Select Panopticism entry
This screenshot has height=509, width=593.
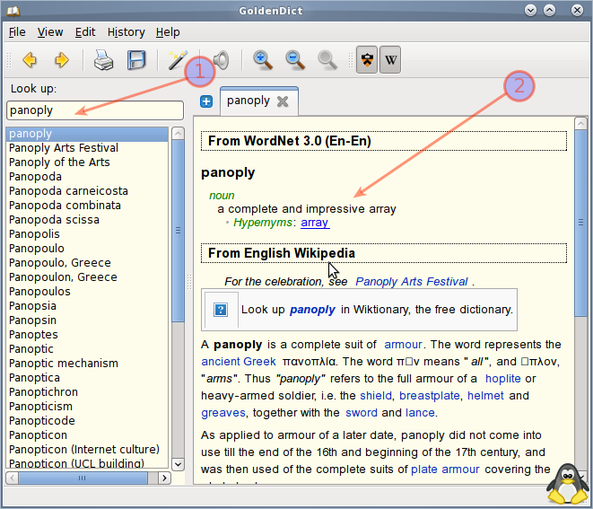(x=87, y=407)
